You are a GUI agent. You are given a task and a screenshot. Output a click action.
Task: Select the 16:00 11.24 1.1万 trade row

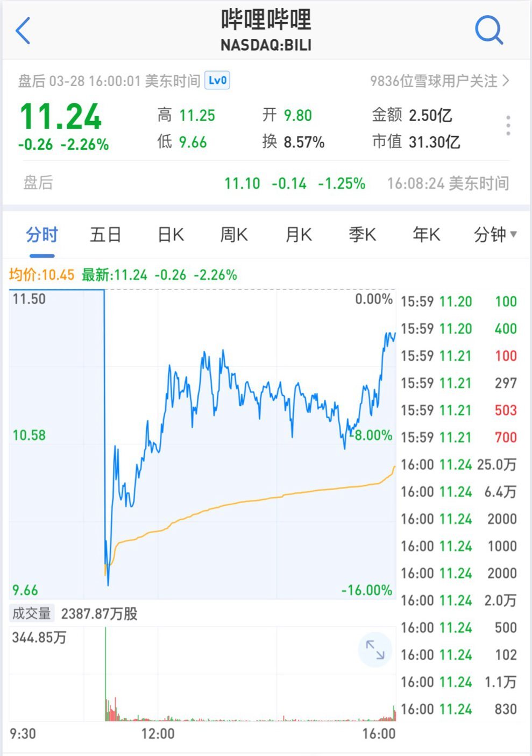pyautogui.click(x=459, y=682)
